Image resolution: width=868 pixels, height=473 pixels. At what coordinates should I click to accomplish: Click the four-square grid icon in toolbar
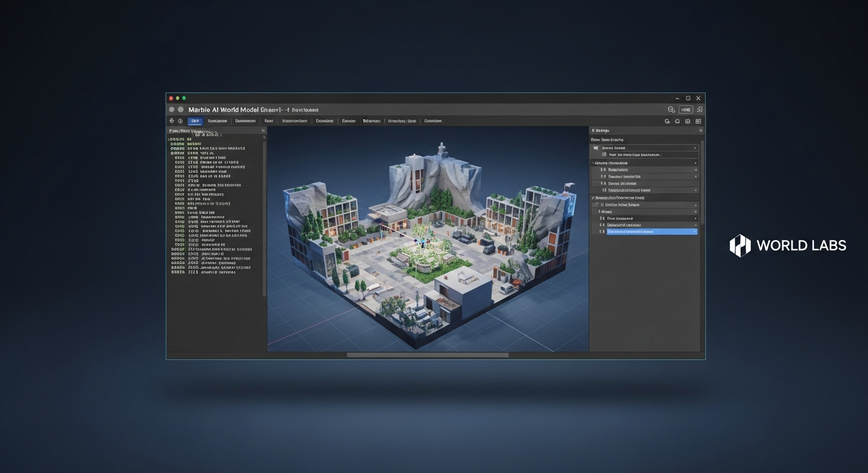[698, 121]
